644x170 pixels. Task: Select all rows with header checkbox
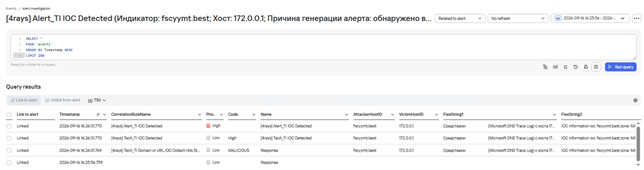click(9, 115)
